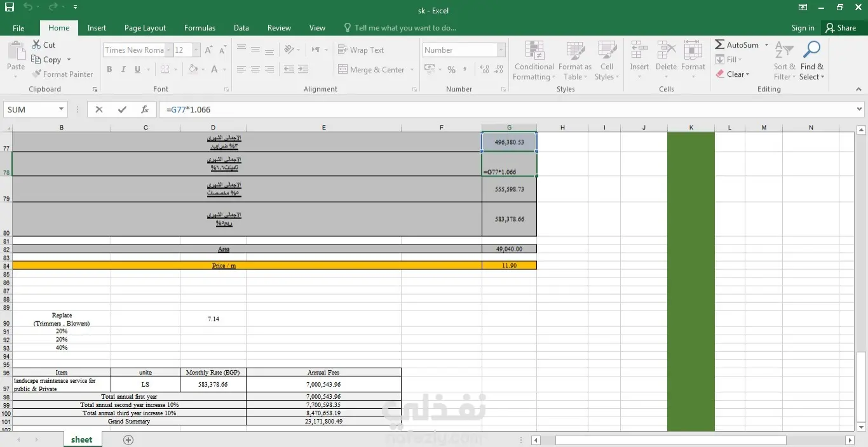Click the Font Color letter A icon
Image resolution: width=868 pixels, height=447 pixels.
(215, 69)
